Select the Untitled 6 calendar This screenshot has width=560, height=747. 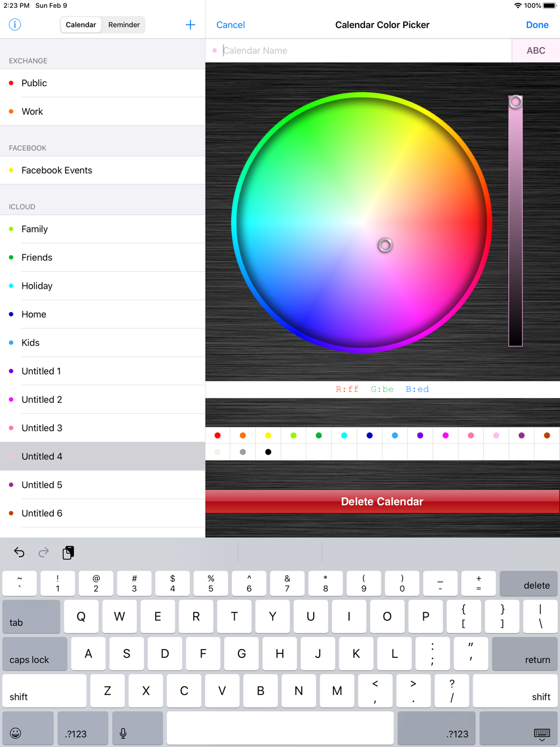coord(102,513)
